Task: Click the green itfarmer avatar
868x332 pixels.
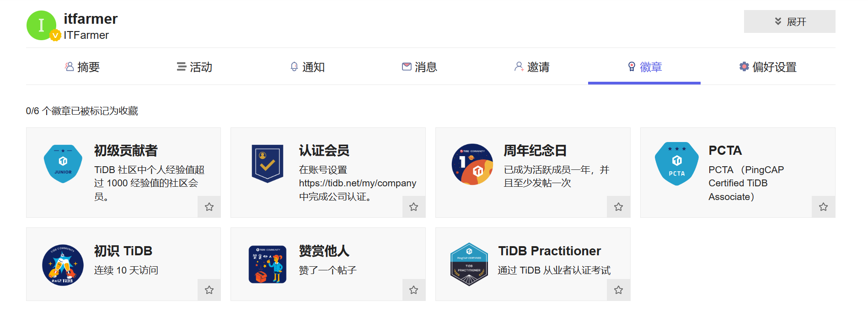Action: pos(41,26)
